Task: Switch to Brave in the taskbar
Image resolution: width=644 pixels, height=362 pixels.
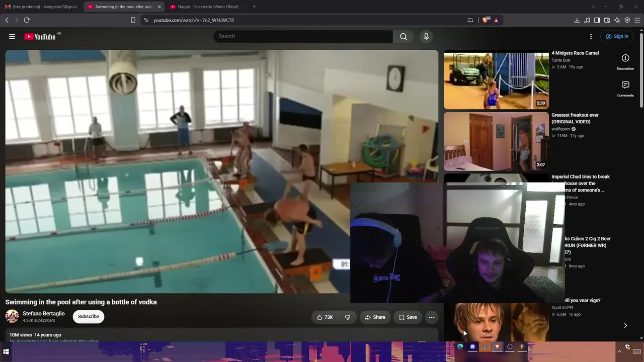Action: tap(497, 346)
